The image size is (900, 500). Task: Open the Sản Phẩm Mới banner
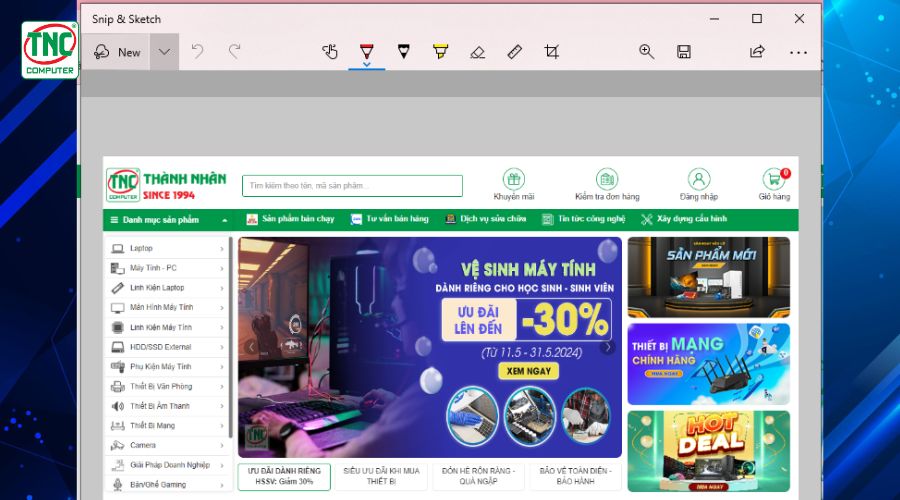point(709,277)
